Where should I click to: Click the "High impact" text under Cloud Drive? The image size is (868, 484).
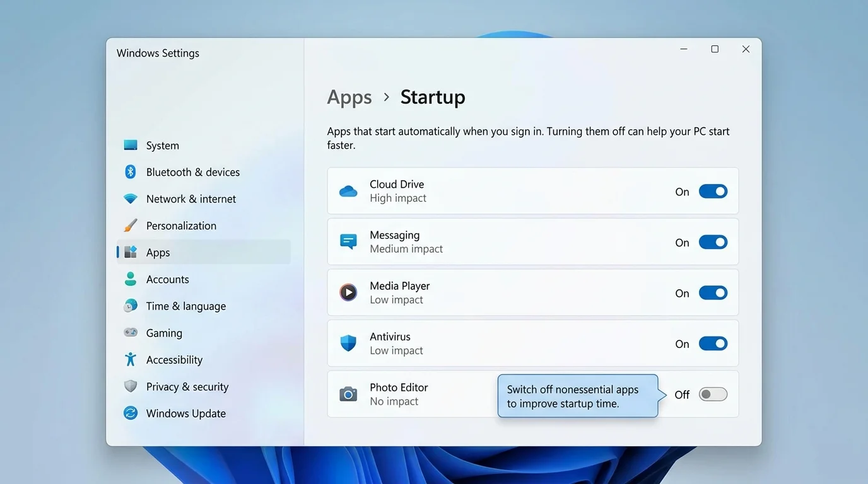pos(398,199)
